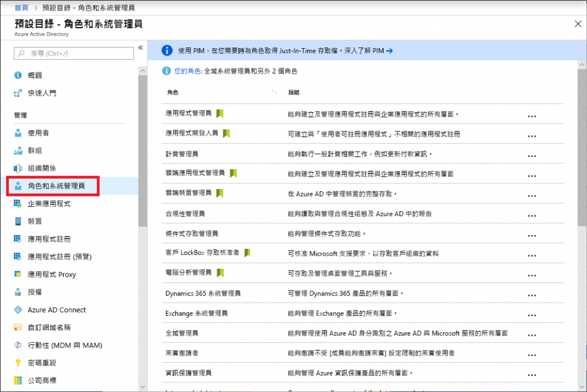587x392 pixels.
Task: Open the 合規性管理員 role
Action: pyautogui.click(x=185, y=213)
